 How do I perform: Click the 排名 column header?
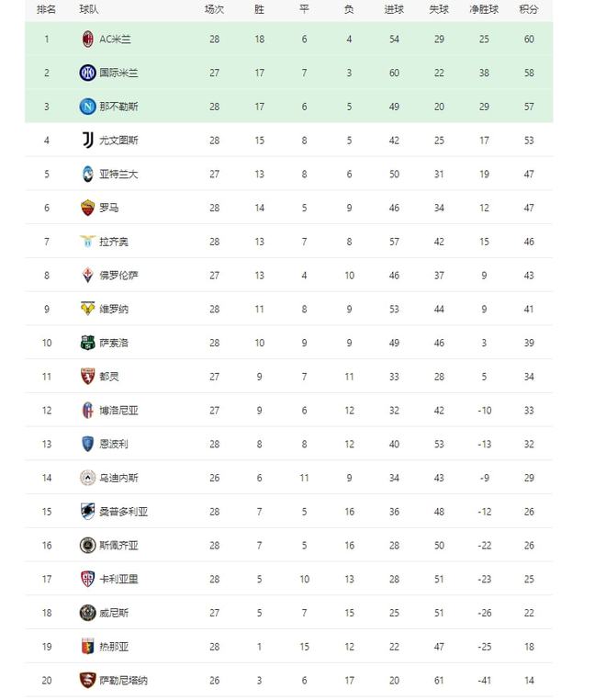[x=47, y=9]
